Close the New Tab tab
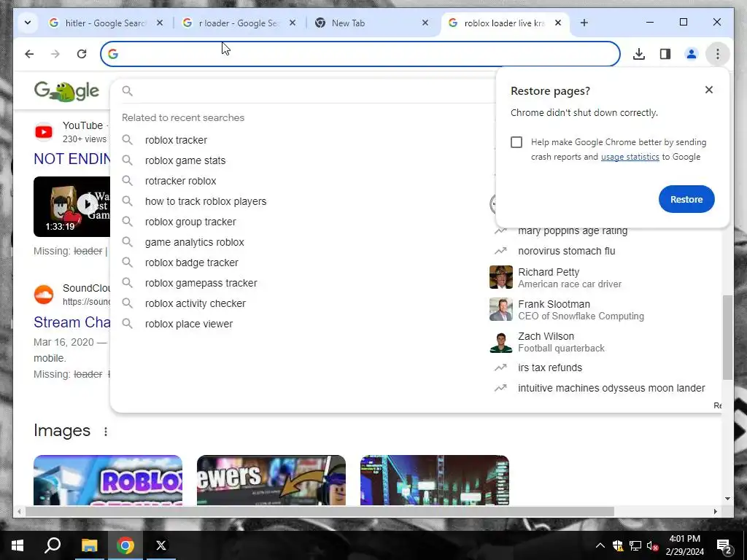Image resolution: width=747 pixels, height=560 pixels. [425, 23]
